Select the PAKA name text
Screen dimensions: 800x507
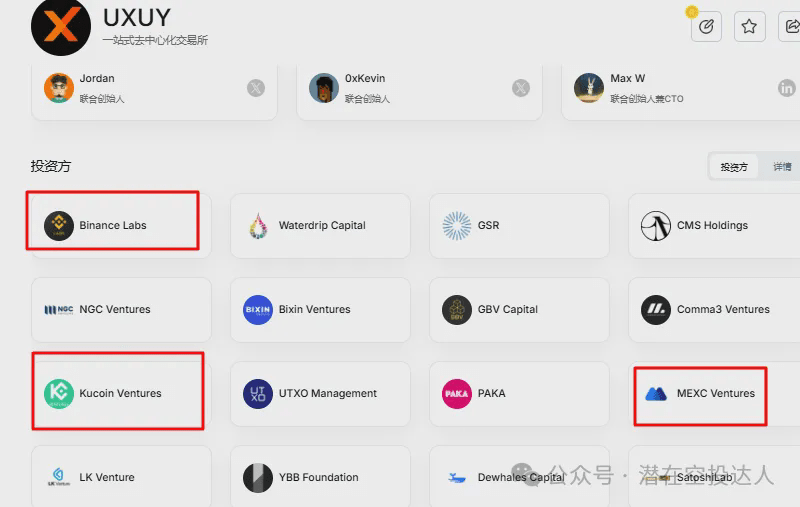click(x=491, y=394)
